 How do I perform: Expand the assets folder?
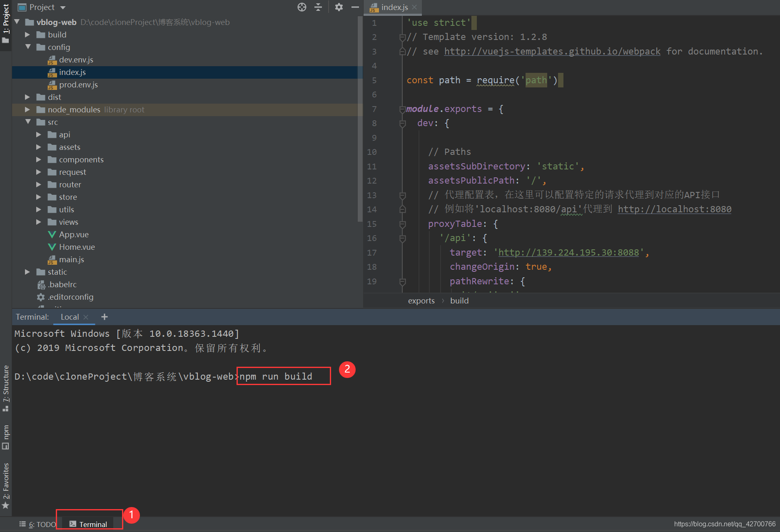click(x=39, y=147)
